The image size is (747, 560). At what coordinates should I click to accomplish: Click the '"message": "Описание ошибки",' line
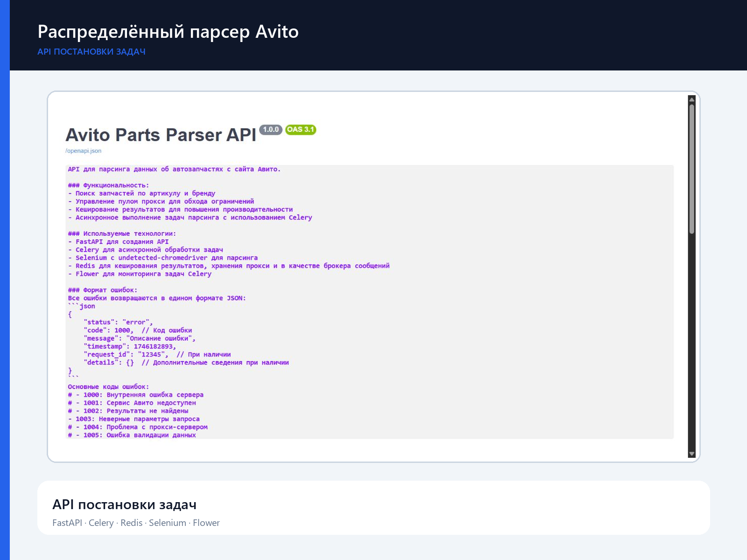140,338
